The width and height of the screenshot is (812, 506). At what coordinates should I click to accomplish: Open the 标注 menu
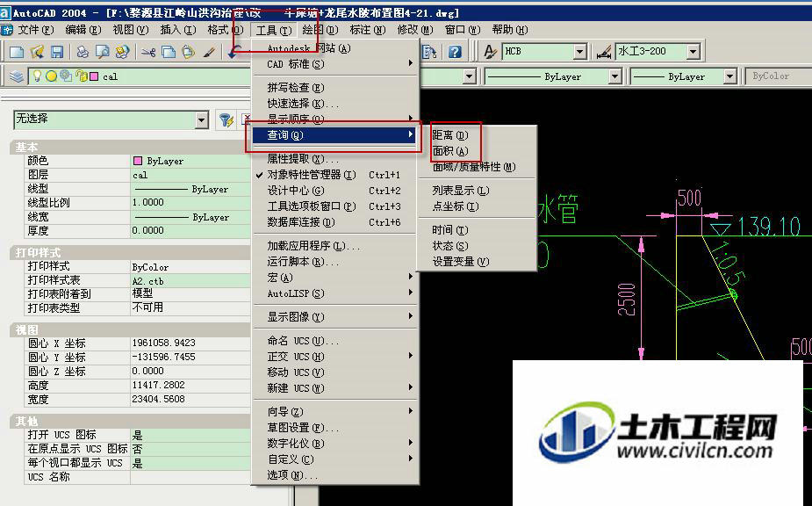367,30
